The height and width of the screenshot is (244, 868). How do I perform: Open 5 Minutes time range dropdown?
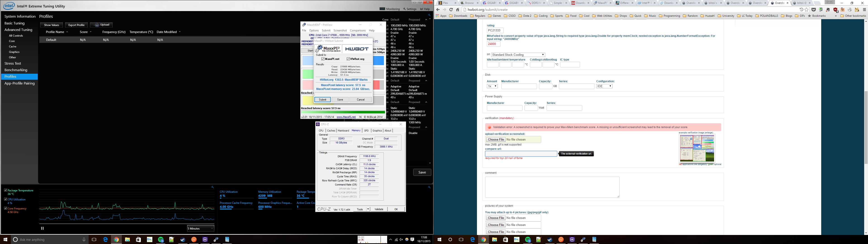click(200, 228)
